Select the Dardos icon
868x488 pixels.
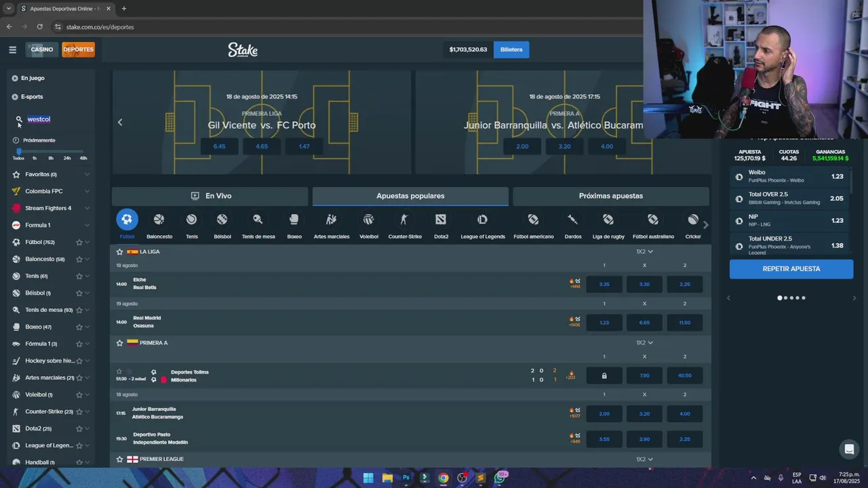572,220
